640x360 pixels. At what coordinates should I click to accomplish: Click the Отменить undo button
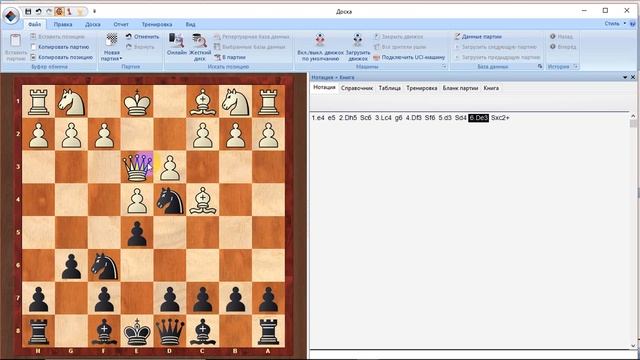tap(142, 37)
